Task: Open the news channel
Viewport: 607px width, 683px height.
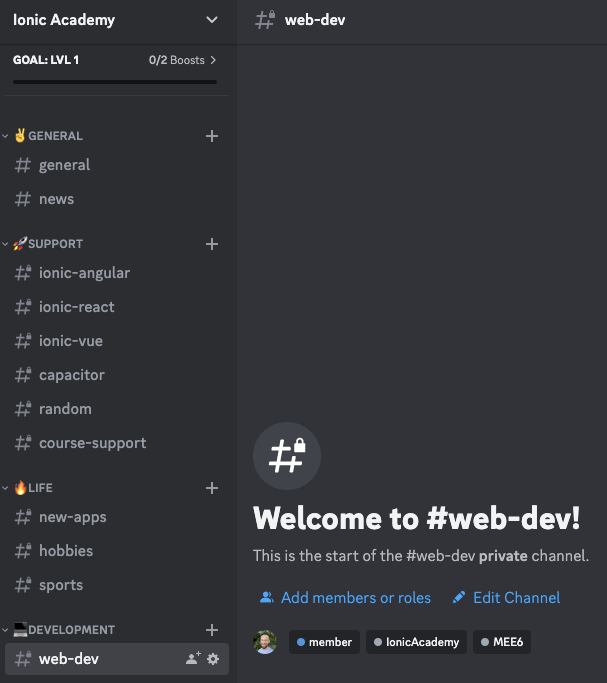Action: (x=117, y=199)
